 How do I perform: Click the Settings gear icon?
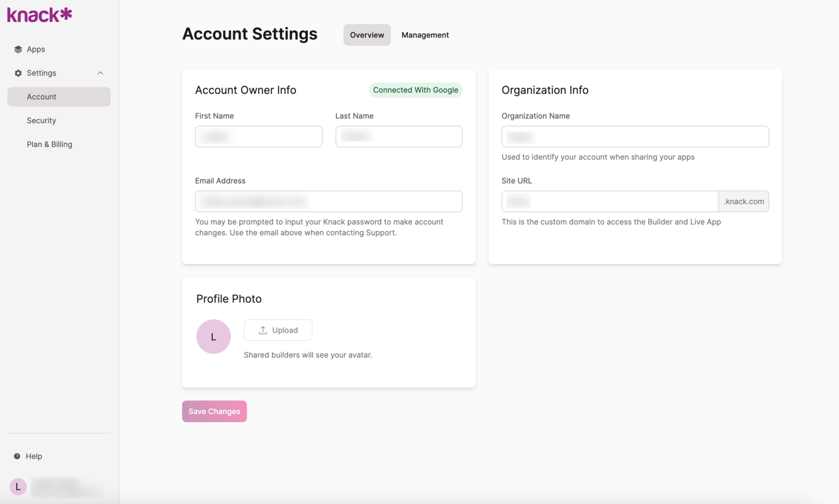[18, 73]
